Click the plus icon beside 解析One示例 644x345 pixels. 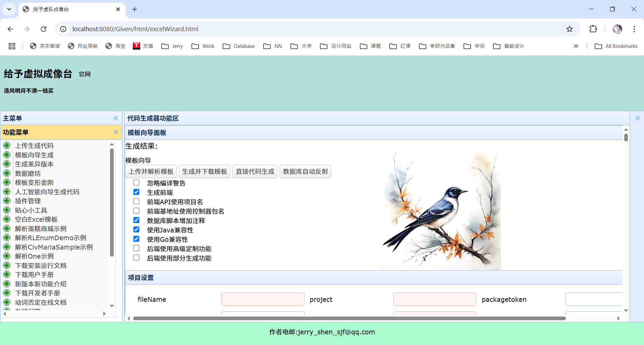[7, 256]
